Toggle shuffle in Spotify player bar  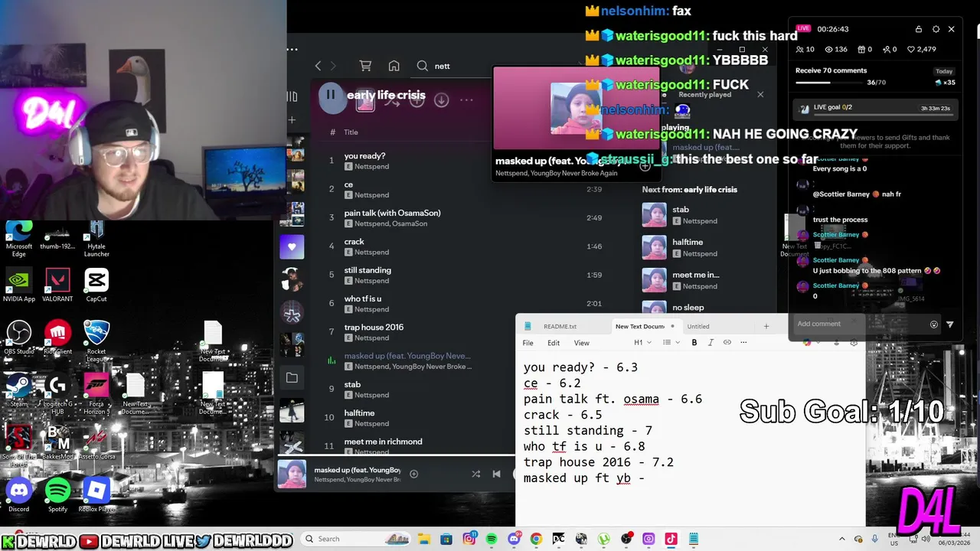pos(476,474)
